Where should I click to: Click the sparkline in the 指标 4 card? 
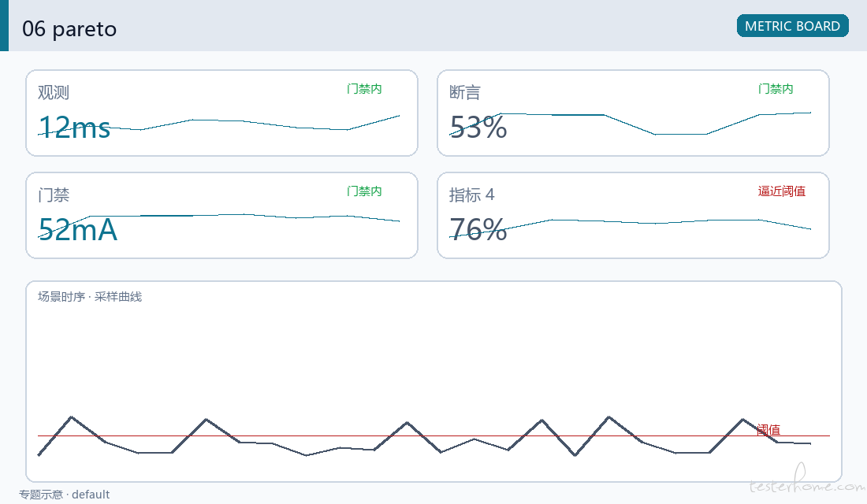(631, 228)
